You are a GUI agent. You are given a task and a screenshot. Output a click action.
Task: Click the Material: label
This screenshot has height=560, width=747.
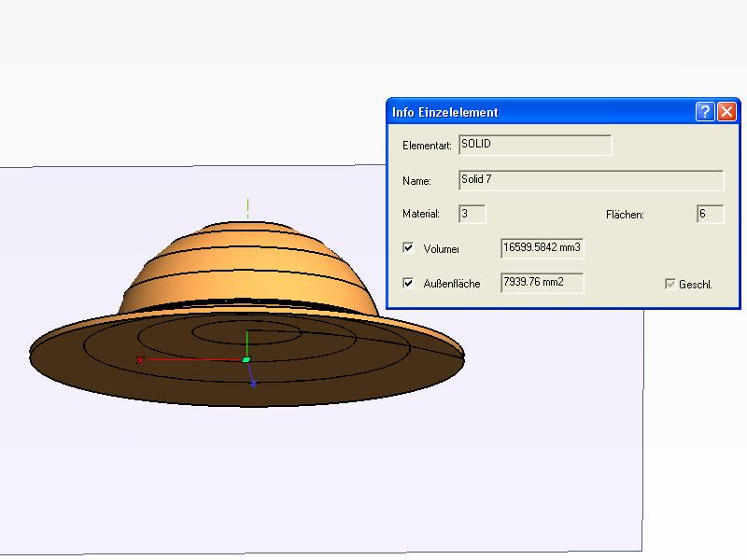[421, 214]
